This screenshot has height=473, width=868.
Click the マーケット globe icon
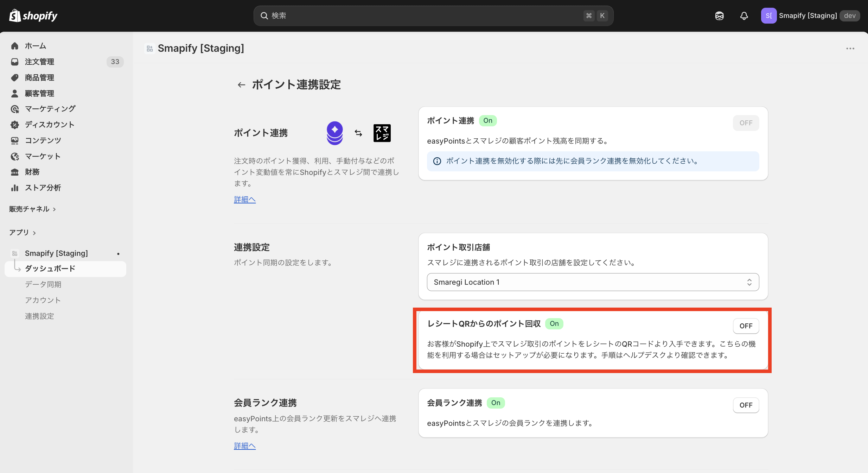15,156
